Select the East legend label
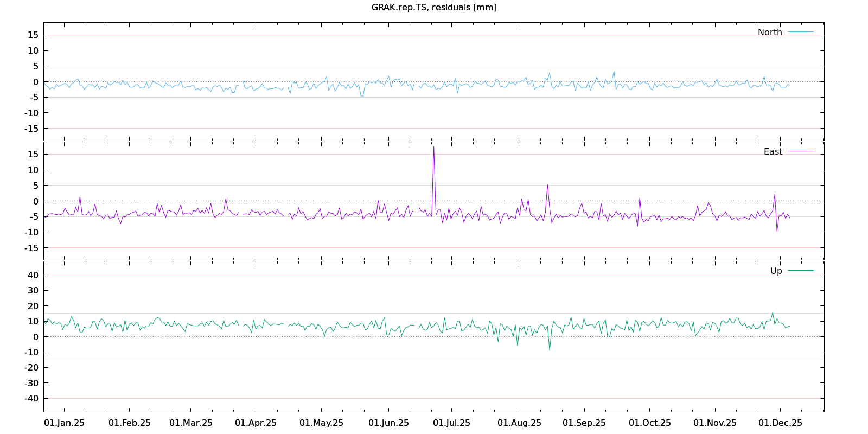The height and width of the screenshot is (434, 868). pyautogui.click(x=773, y=152)
